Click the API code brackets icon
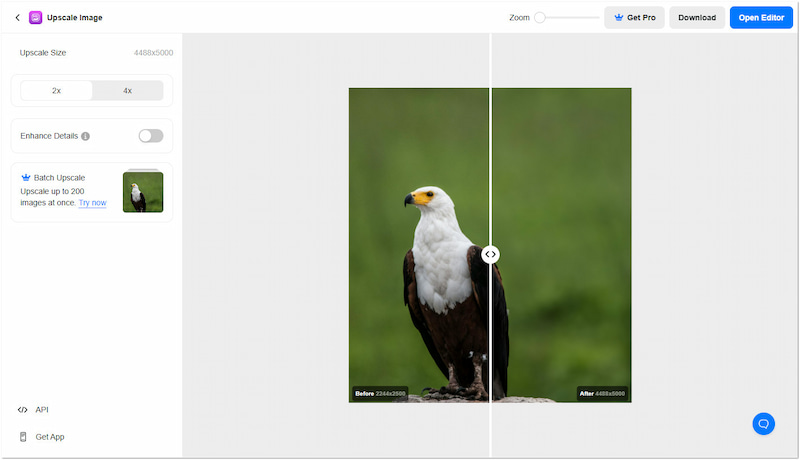 pos(23,410)
